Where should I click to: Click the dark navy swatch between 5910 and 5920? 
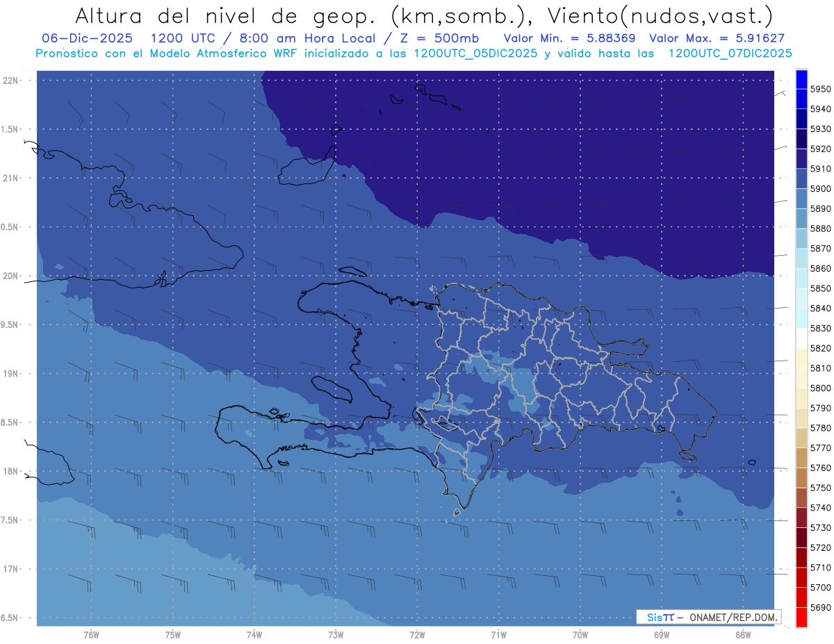pos(801,159)
